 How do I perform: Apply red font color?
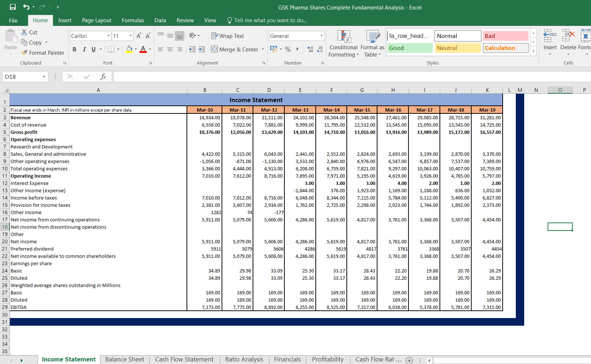coord(143,49)
